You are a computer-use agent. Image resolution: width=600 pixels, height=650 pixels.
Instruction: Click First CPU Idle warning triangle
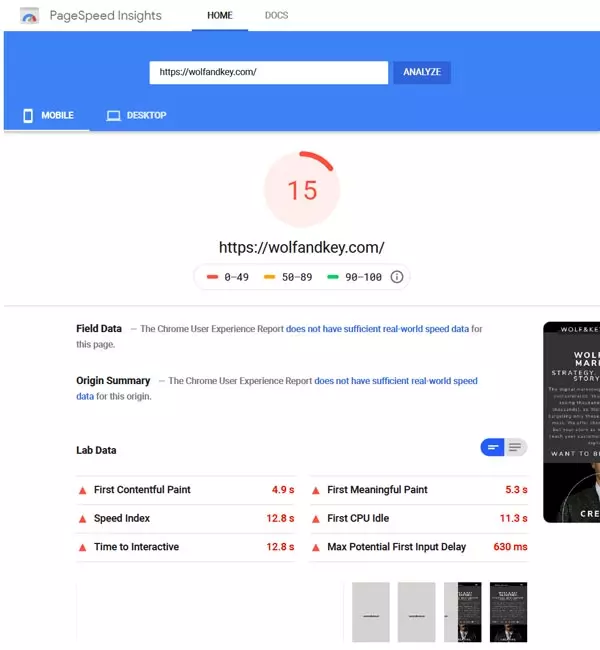pos(316,519)
